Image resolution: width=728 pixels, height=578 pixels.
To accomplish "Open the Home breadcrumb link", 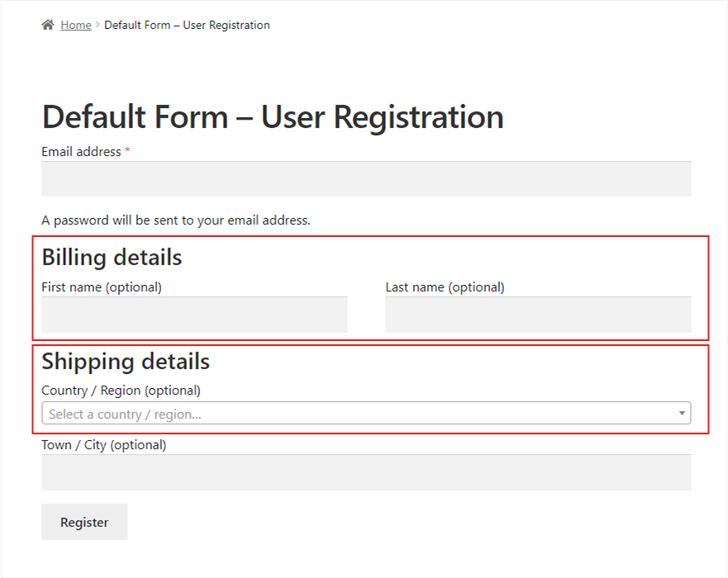I will pos(75,25).
